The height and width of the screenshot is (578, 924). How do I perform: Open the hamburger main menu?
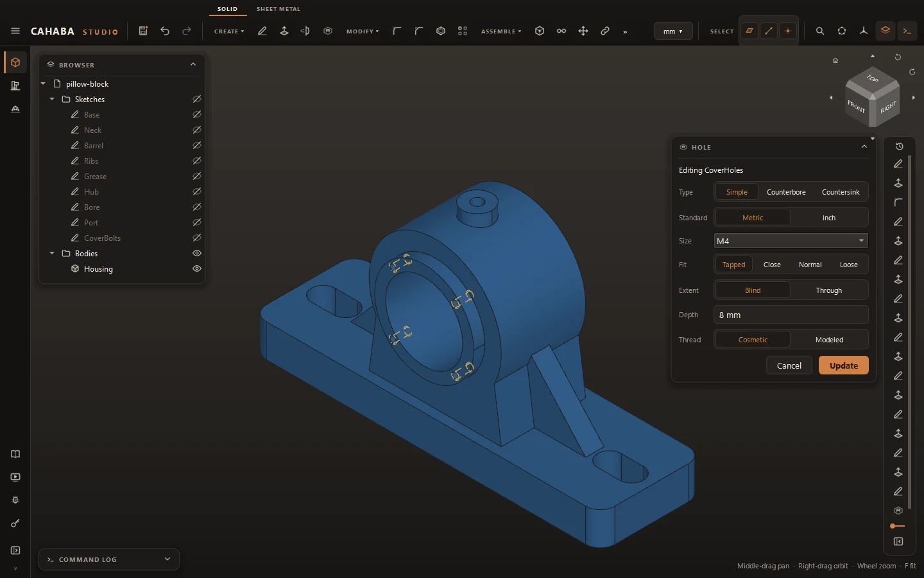coord(15,31)
